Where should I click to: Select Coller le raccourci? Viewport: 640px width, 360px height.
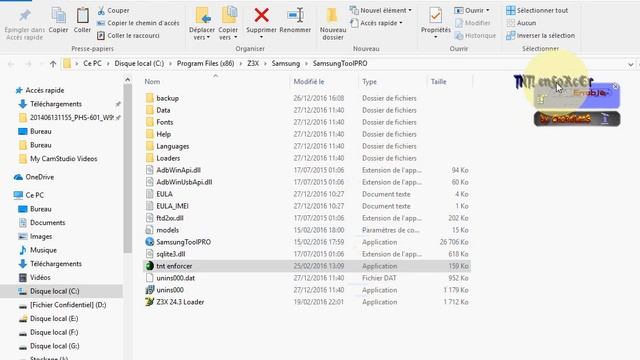(x=129, y=36)
